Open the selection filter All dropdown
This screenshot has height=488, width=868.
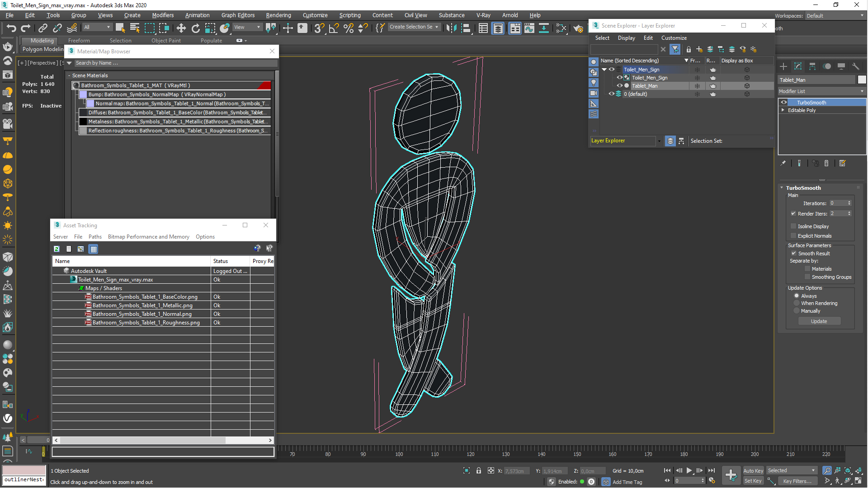[97, 27]
